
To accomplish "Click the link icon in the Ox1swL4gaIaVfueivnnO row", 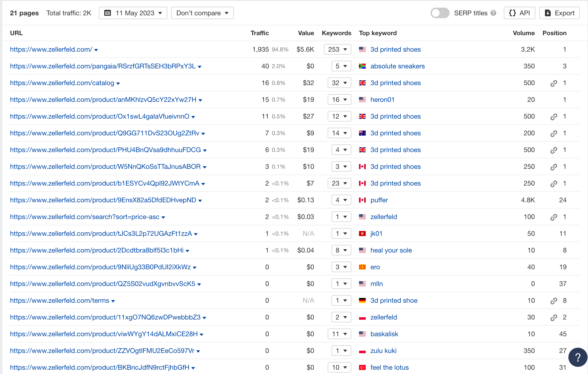I will [x=554, y=117].
